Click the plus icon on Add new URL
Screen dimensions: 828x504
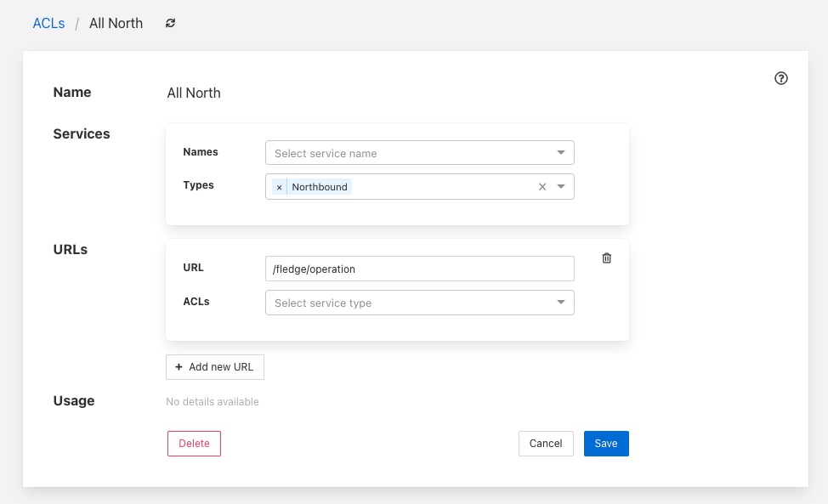(179, 367)
